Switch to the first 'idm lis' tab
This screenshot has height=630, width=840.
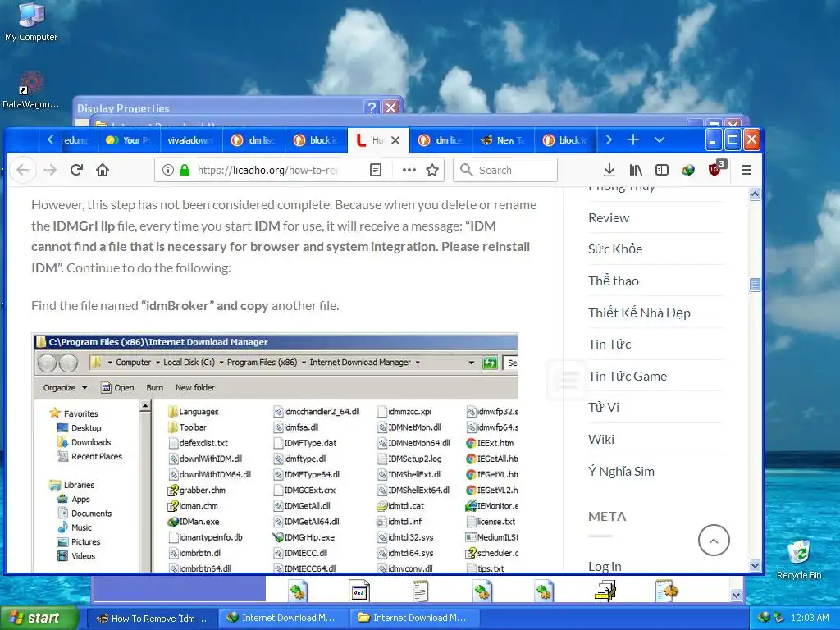coord(254,140)
